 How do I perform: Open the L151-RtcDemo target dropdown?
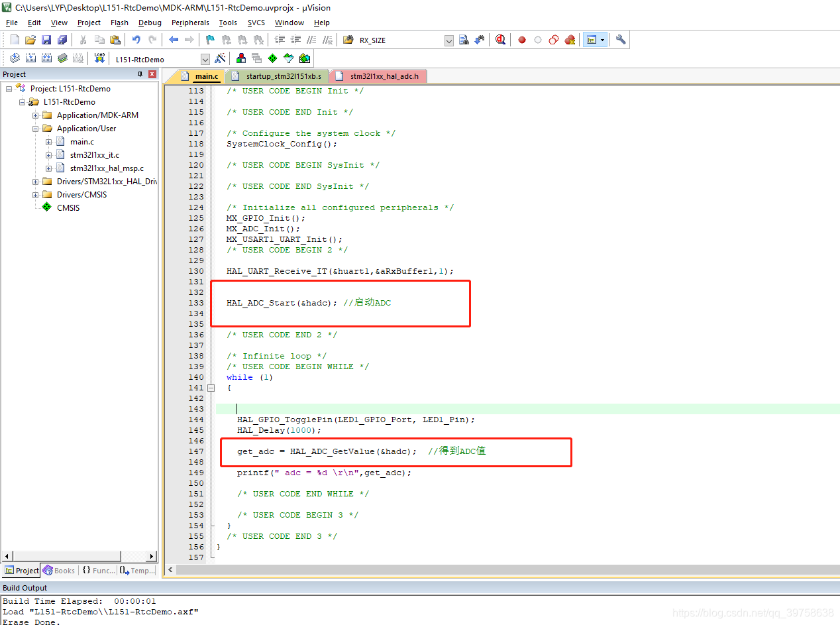[x=204, y=58]
